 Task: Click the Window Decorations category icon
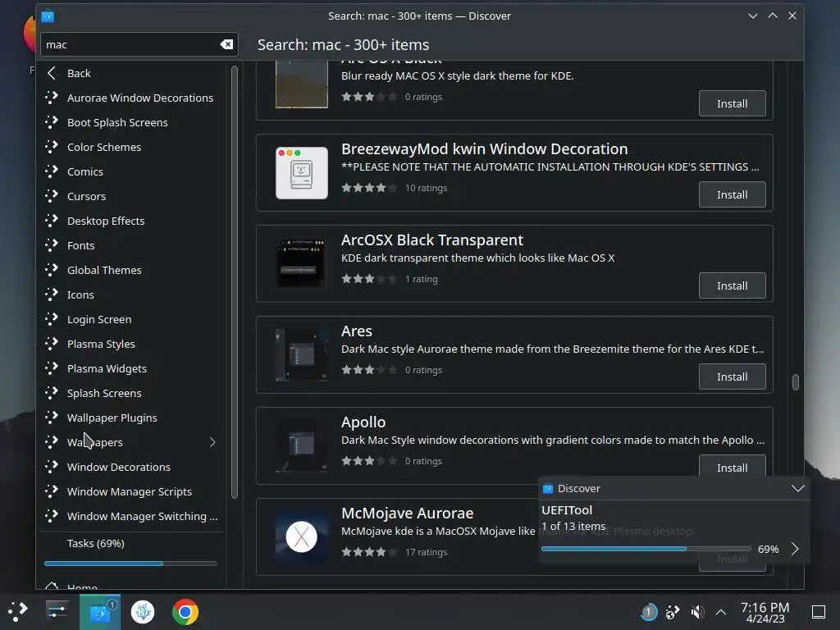click(52, 467)
